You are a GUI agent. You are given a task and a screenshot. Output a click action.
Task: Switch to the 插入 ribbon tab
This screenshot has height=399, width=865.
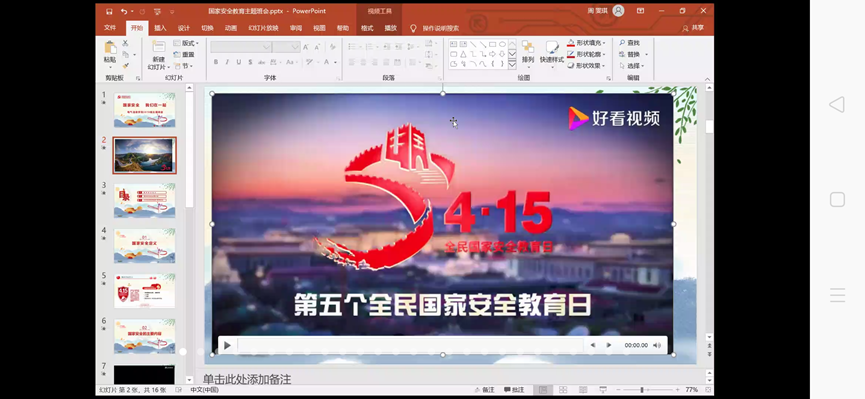(x=160, y=28)
